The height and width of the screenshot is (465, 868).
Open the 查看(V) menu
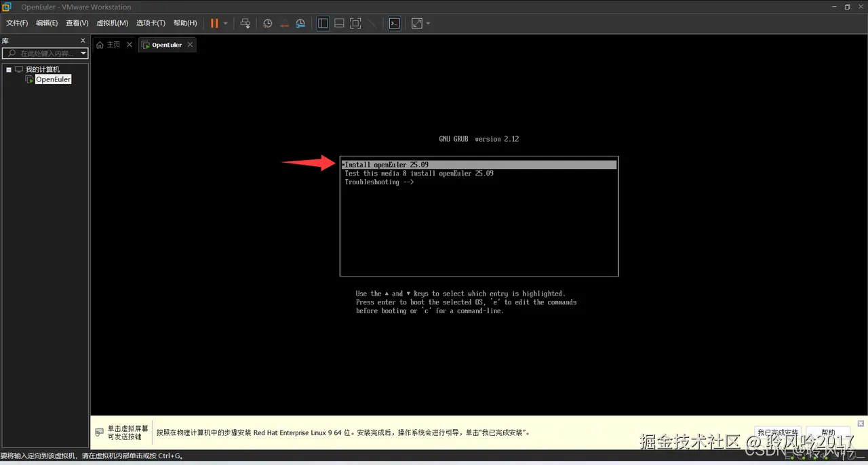tap(77, 23)
